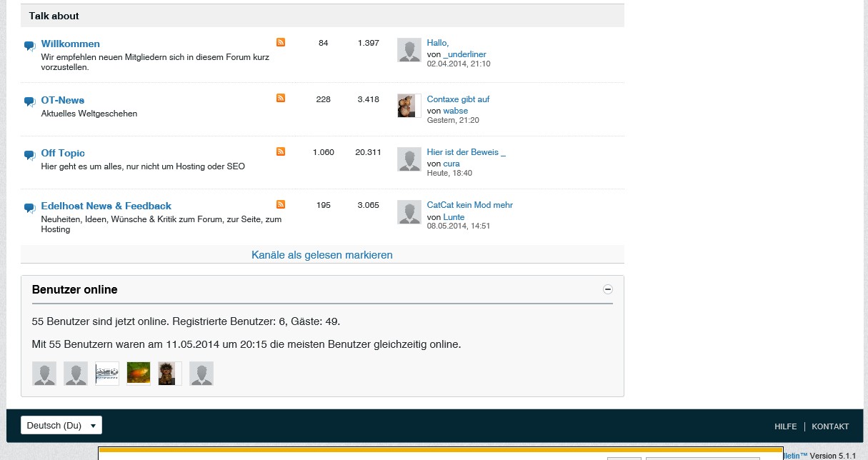The height and width of the screenshot is (460, 868).
Task: Collapse the Benutzer online panel
Action: click(x=608, y=289)
